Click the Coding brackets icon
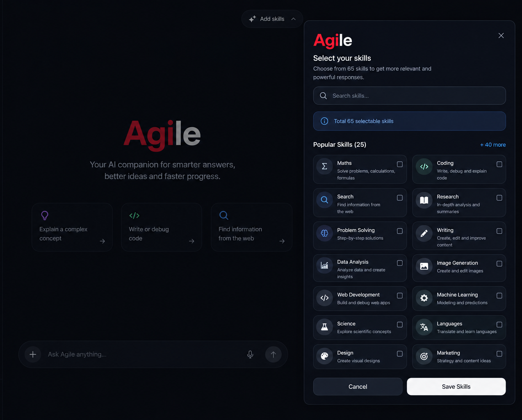Image resolution: width=522 pixels, height=420 pixels. point(424,167)
